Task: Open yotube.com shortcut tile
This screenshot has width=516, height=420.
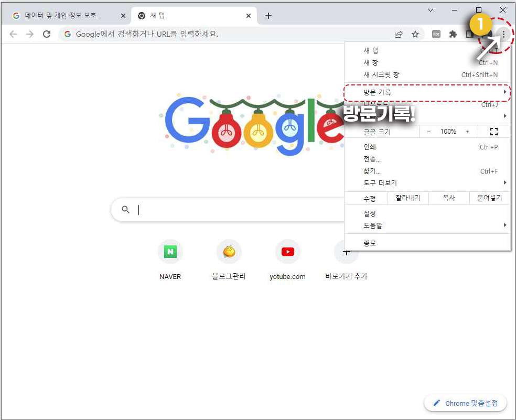Action: click(x=287, y=260)
